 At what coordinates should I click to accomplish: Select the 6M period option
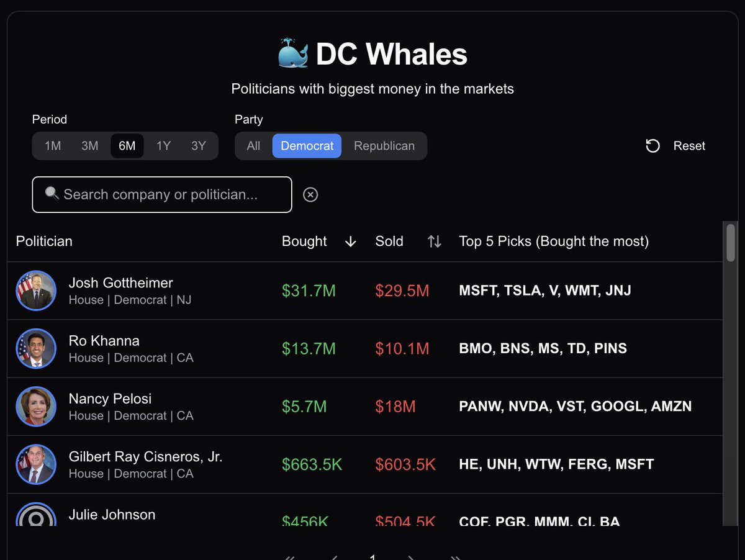pyautogui.click(x=127, y=146)
